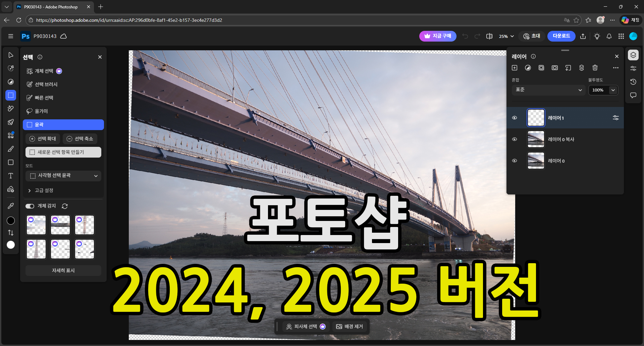Select the rectangle Shape tool

[x=11, y=162]
